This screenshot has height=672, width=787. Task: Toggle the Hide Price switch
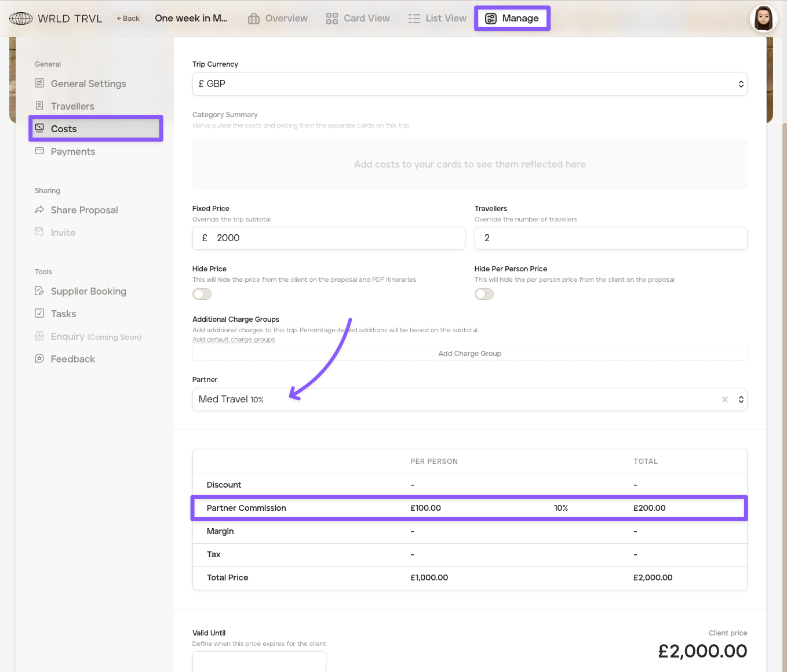point(202,294)
